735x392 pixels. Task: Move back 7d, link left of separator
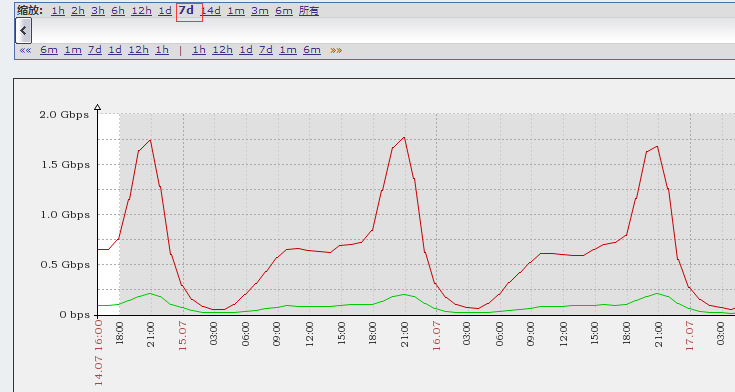tap(95, 50)
